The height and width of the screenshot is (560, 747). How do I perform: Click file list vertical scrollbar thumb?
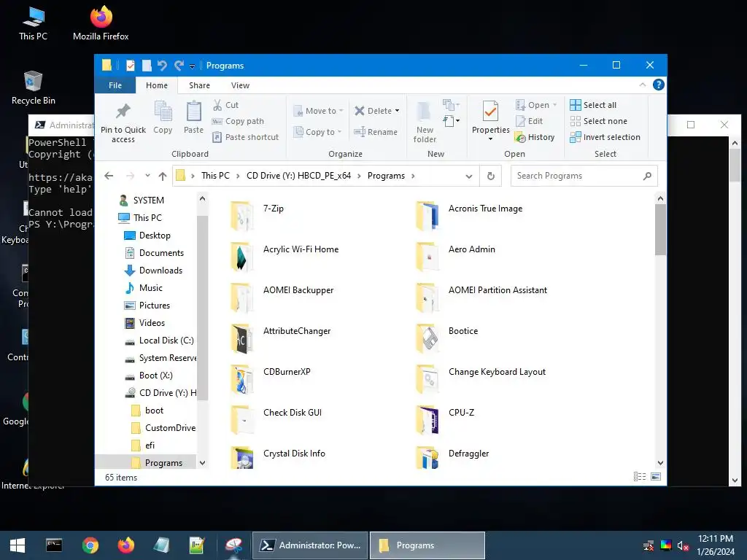click(660, 230)
